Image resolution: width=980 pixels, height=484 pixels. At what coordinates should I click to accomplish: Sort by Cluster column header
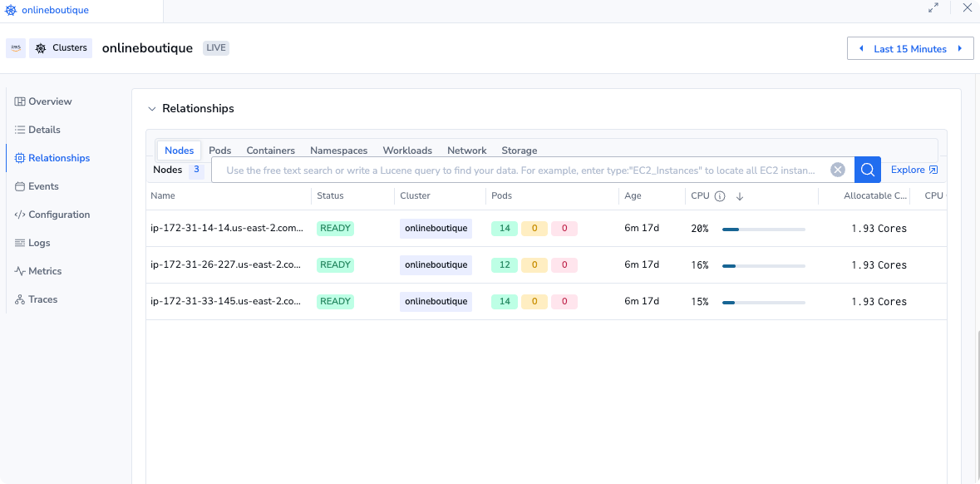415,195
